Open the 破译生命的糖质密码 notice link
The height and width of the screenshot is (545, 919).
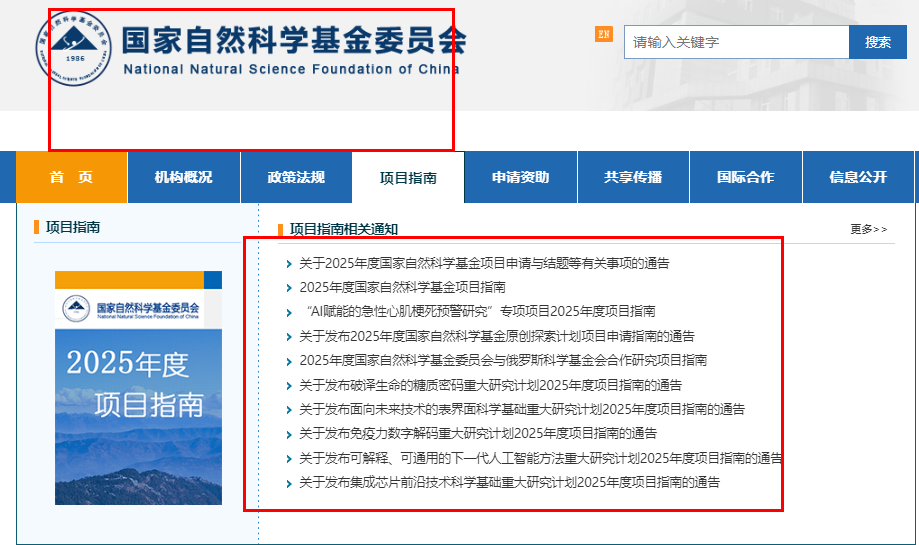click(491, 385)
